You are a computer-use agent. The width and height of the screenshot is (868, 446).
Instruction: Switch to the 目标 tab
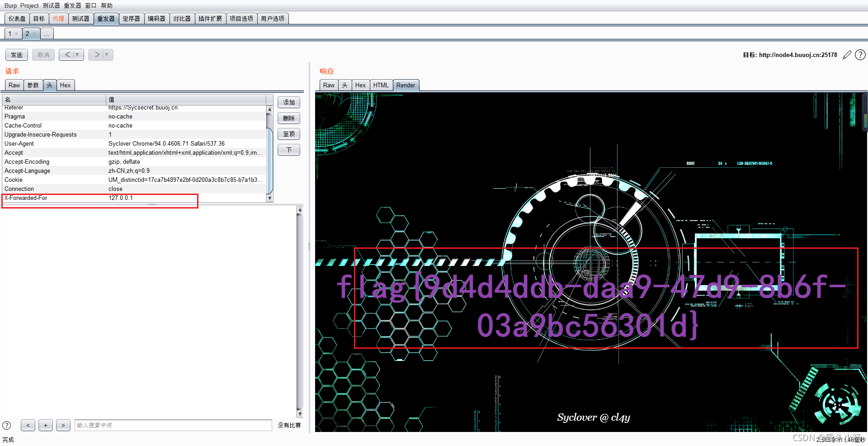tap(39, 19)
